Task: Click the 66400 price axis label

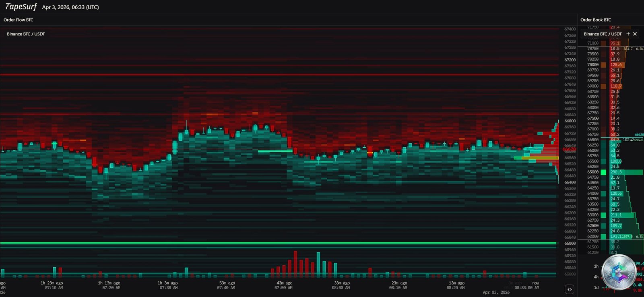Action: tap(570, 182)
